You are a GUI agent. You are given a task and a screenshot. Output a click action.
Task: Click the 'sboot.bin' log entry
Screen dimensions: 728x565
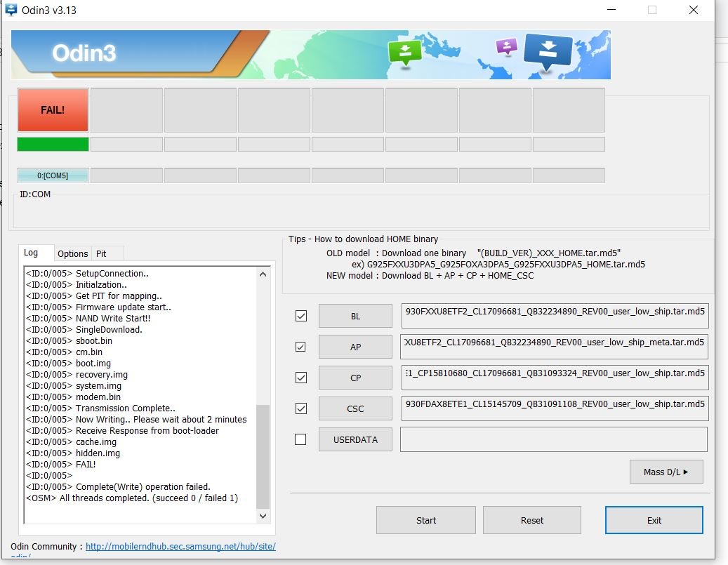pyautogui.click(x=70, y=341)
